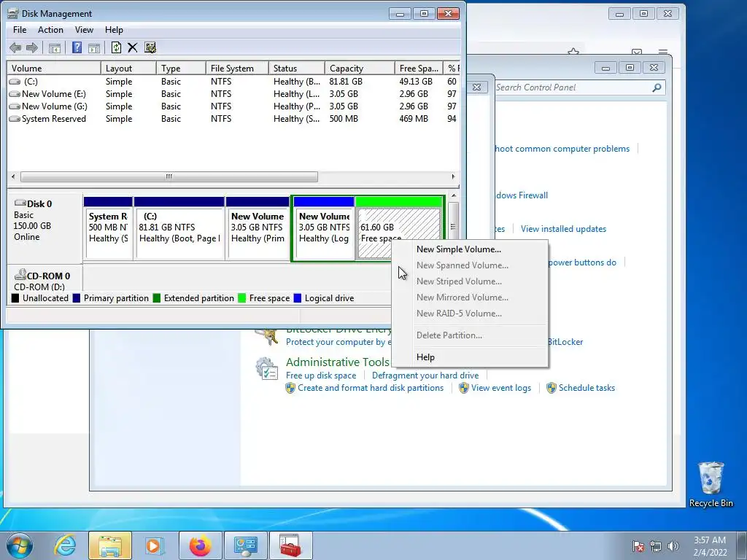
Task: Click Create and format hard disk partitions
Action: click(x=371, y=388)
